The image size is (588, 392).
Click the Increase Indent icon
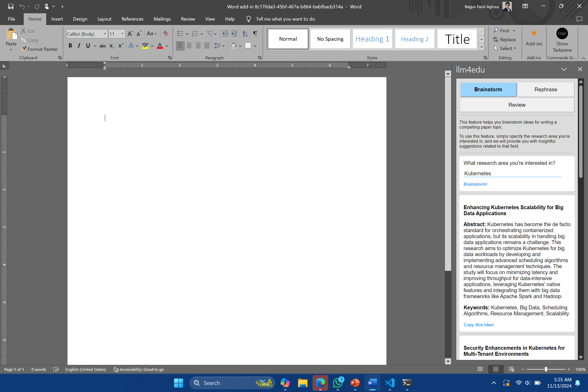click(234, 34)
